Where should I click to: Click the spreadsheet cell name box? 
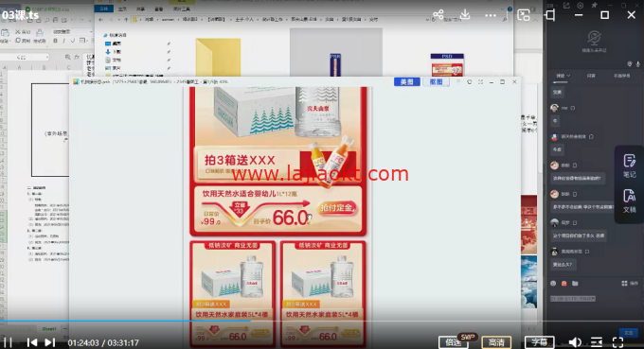click(x=24, y=58)
